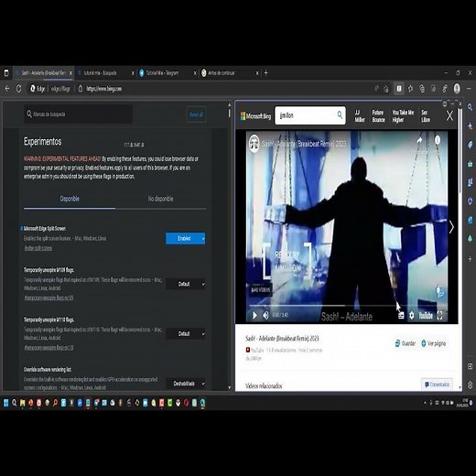
Task: Mute the video with the speaker icon
Action: (266, 315)
